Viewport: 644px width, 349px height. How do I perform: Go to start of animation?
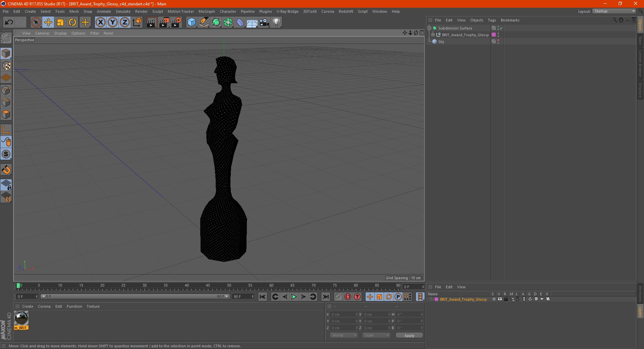tap(263, 297)
